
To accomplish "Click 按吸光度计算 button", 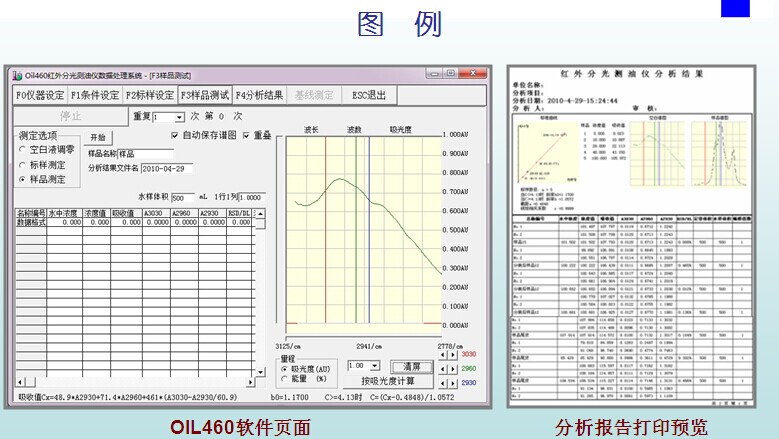I will (x=388, y=381).
